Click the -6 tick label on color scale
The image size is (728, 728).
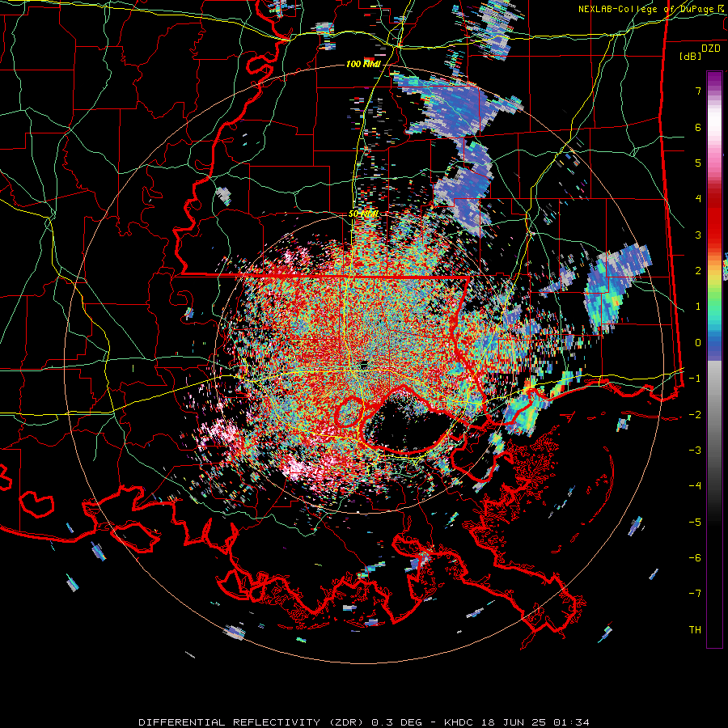point(695,558)
